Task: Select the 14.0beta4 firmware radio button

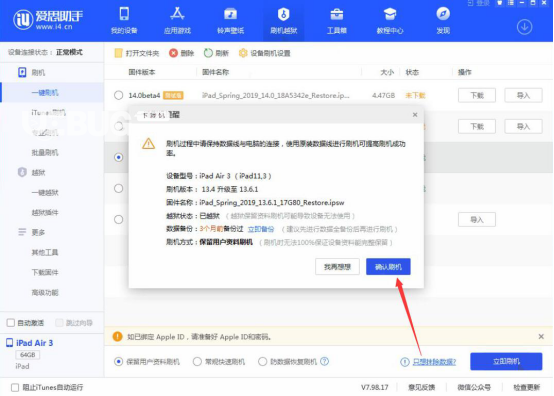Action: point(119,95)
